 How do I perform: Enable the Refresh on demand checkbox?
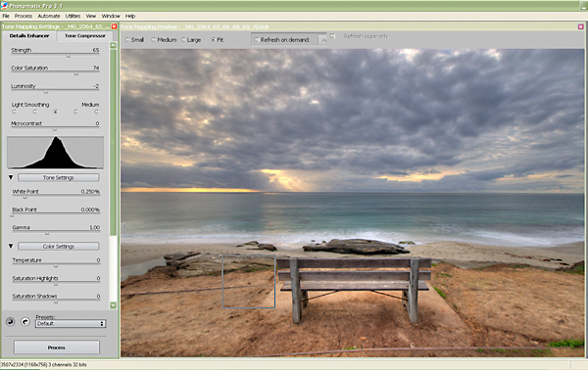pos(257,40)
